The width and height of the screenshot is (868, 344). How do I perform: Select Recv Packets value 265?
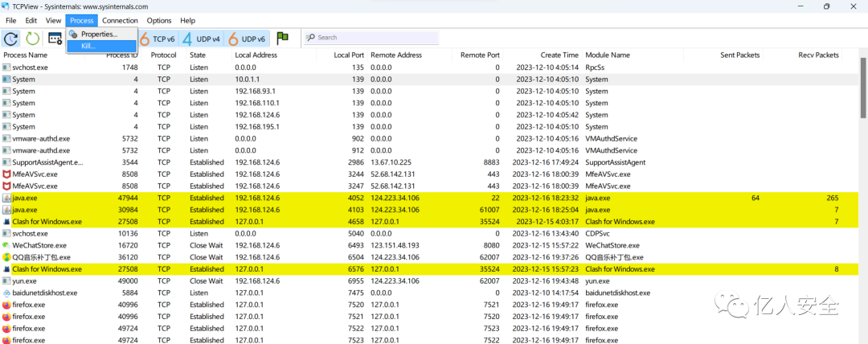[x=833, y=198]
